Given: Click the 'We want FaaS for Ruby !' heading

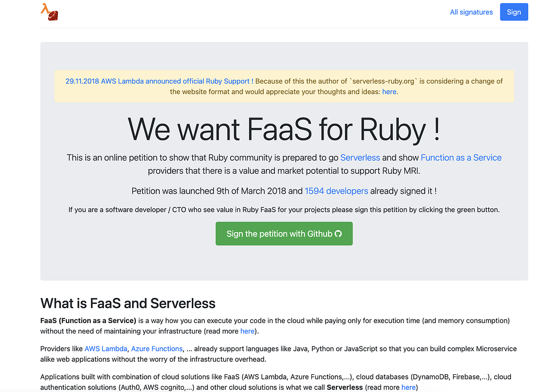Looking at the screenshot, I should pos(284,129).
